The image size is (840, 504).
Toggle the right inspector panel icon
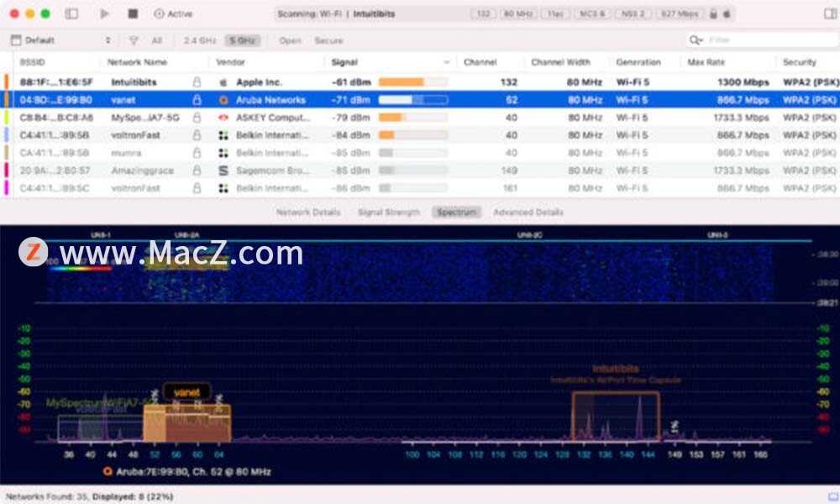[x=831, y=14]
